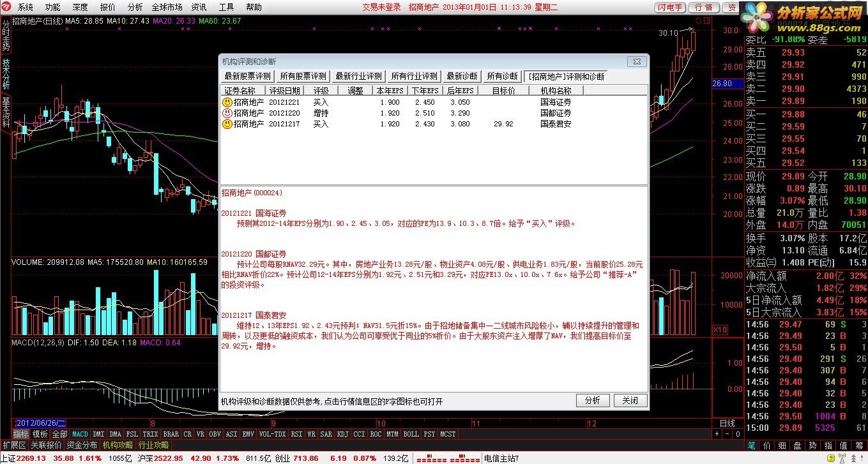
Task: Open the 报价 menu
Action: click(107, 7)
